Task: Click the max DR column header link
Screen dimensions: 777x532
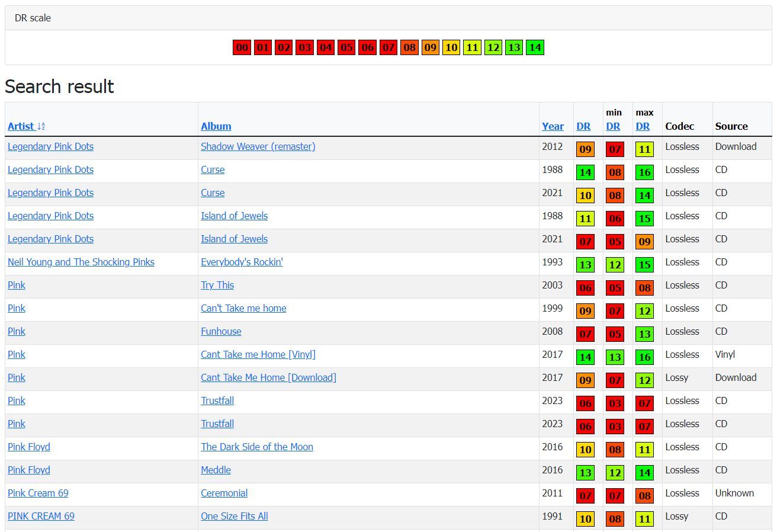Action: point(643,126)
